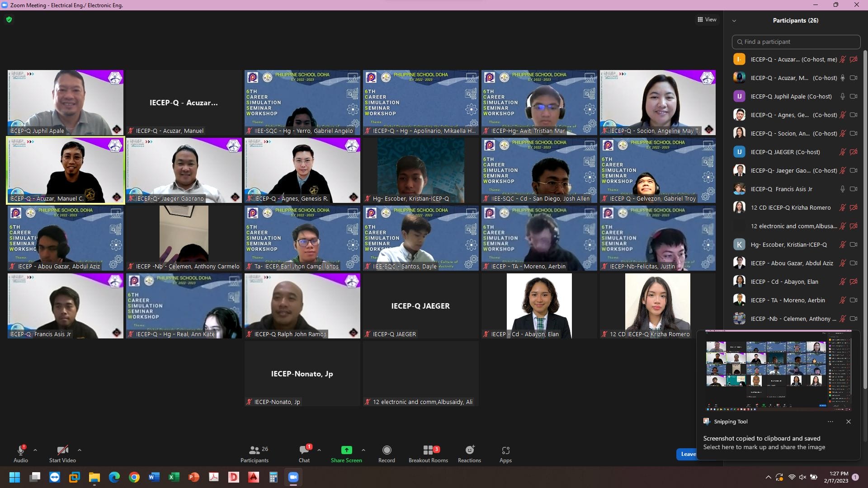Click orange avatar of IECEP-Q - Acuzar (me)

[739, 59]
